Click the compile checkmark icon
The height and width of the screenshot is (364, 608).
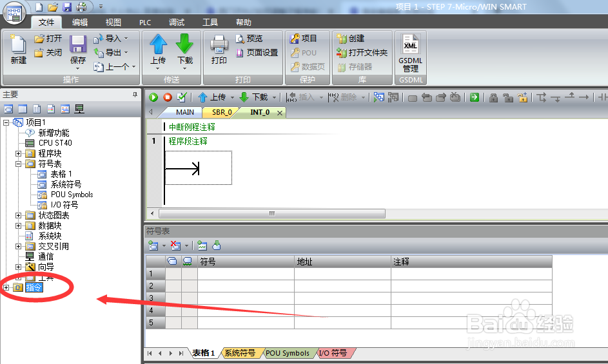tap(181, 97)
